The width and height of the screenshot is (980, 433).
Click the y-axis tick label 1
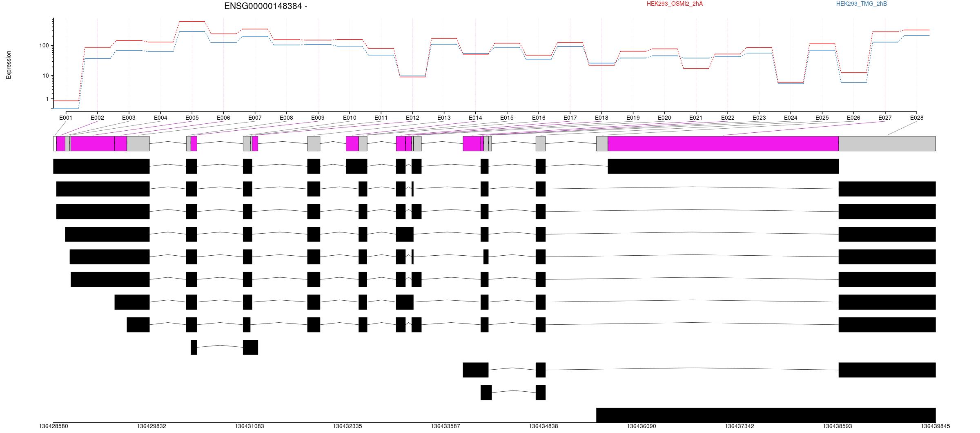tap(47, 99)
